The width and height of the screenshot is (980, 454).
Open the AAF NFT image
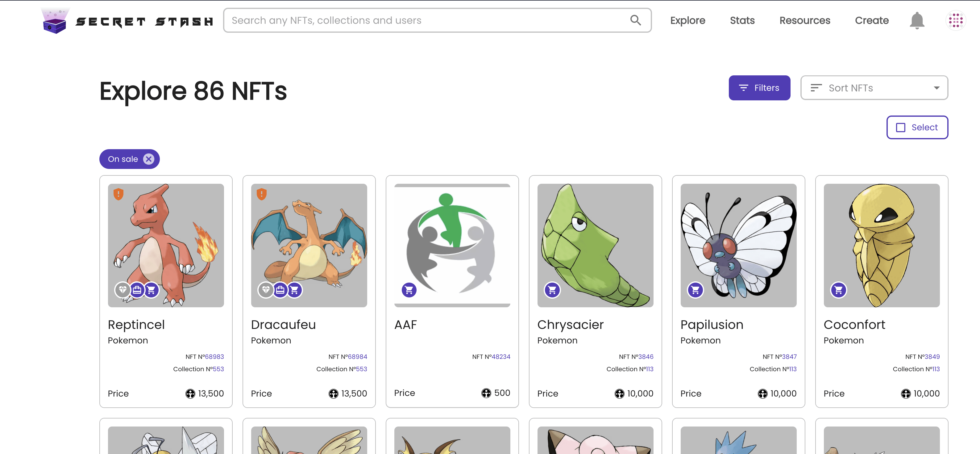tap(452, 246)
